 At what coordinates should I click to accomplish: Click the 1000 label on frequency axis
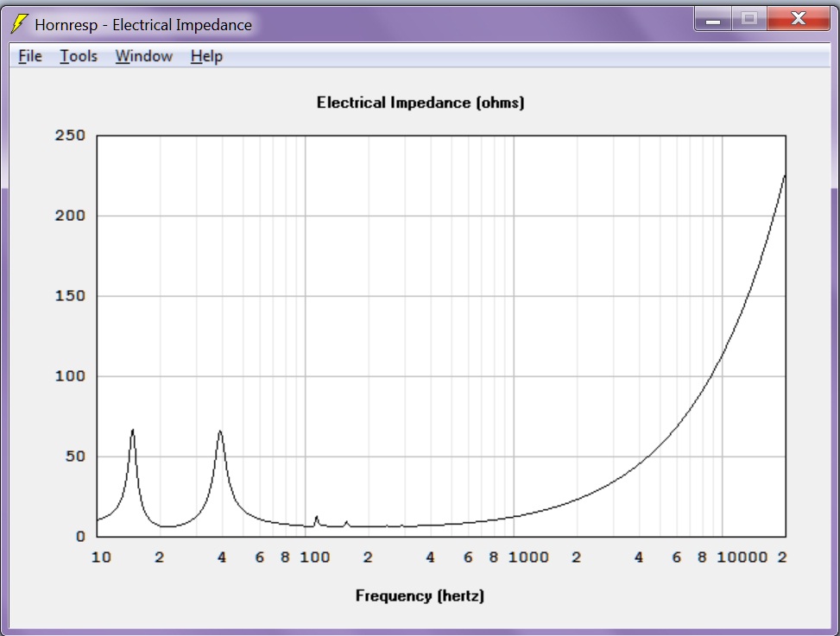pos(528,557)
